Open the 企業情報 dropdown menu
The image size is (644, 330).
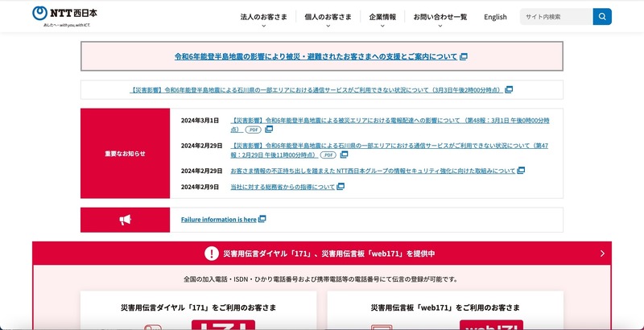point(382,17)
